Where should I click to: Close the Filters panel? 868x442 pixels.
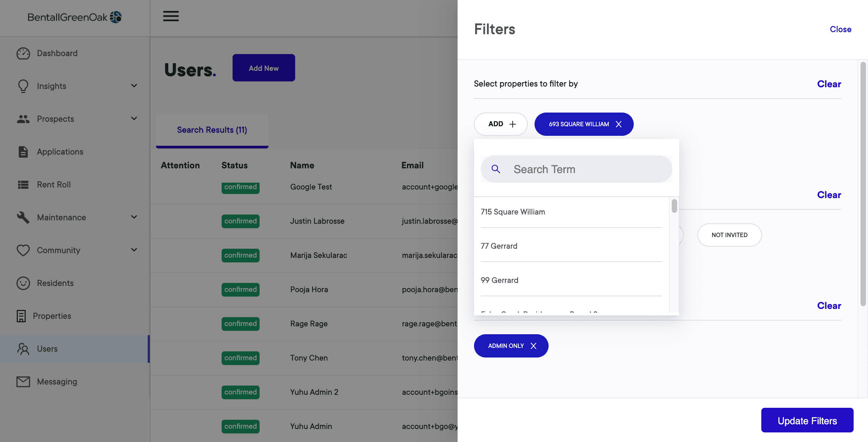(840, 29)
